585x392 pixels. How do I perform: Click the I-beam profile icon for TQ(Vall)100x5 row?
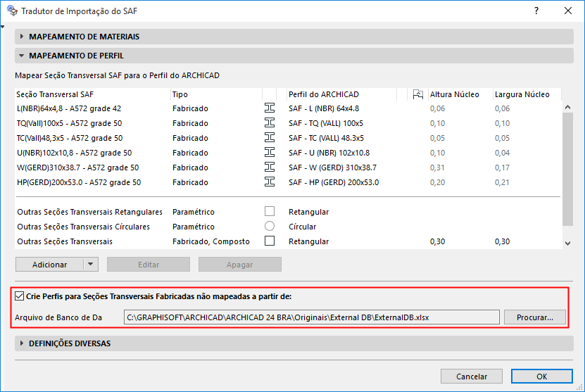[269, 123]
